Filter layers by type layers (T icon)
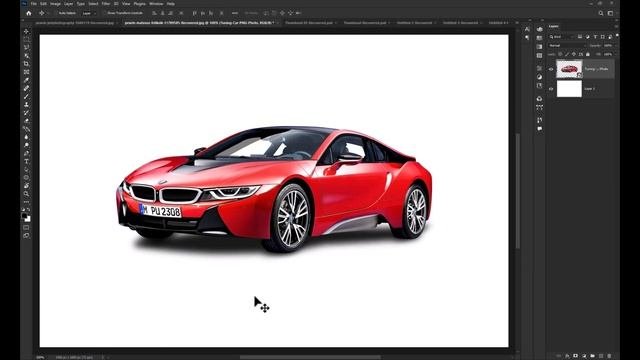 pyautogui.click(x=595, y=37)
